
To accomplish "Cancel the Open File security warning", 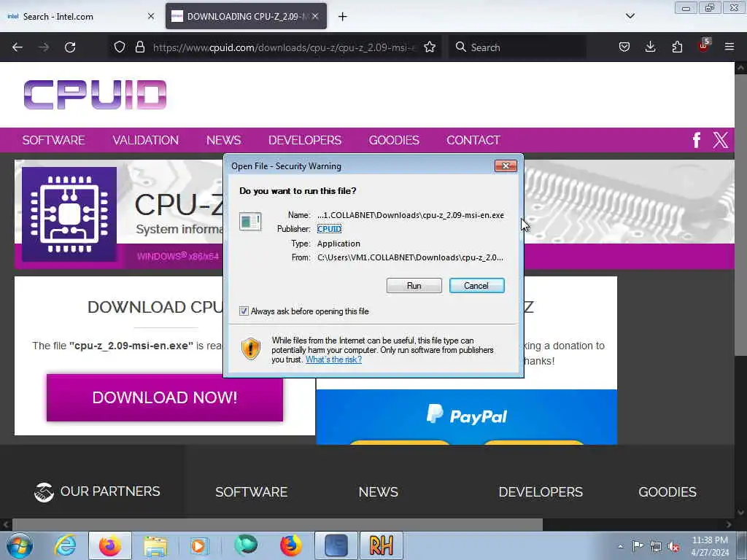I will [x=476, y=286].
